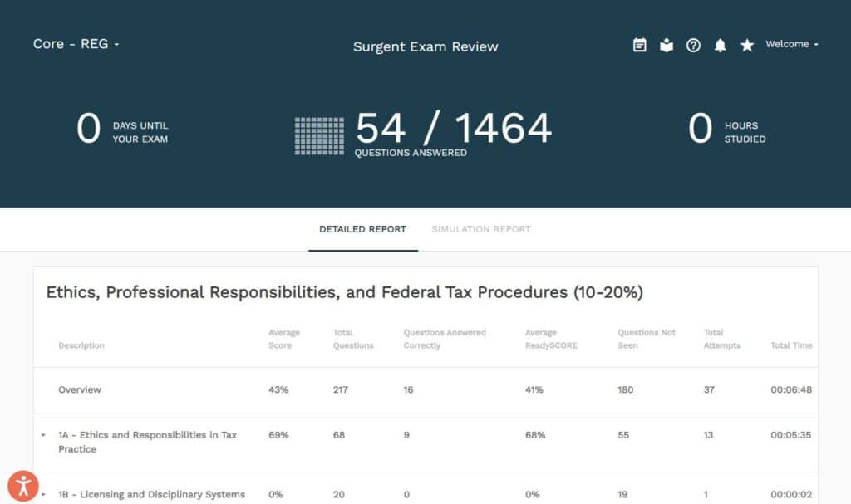Open the calendar study planner icon
The image size is (851, 504).
[x=639, y=45]
